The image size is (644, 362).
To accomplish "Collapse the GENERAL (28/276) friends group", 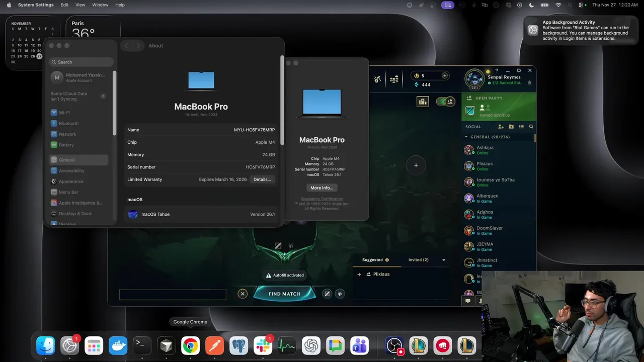I will [x=466, y=137].
